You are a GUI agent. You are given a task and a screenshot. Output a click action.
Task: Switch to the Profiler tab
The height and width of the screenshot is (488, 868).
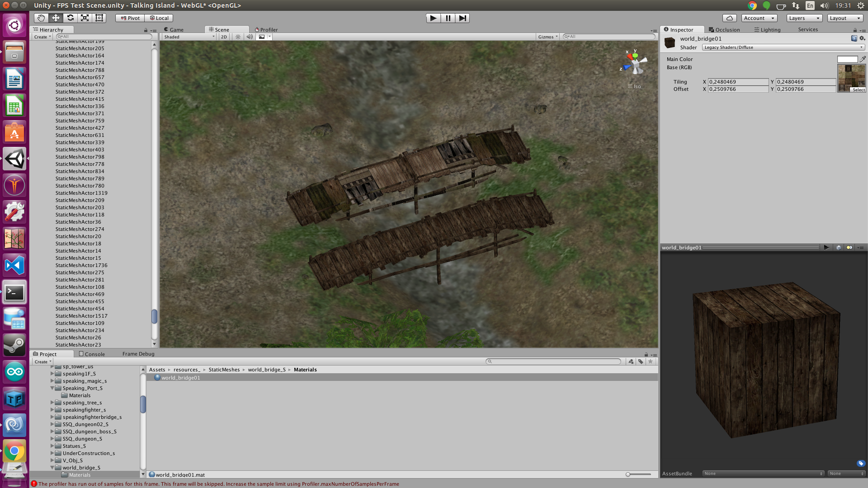(x=266, y=30)
